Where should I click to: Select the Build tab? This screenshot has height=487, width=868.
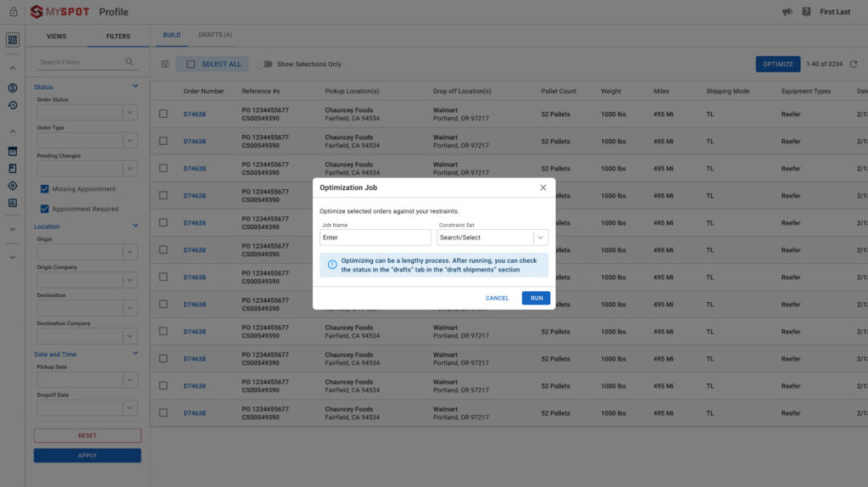pos(171,35)
